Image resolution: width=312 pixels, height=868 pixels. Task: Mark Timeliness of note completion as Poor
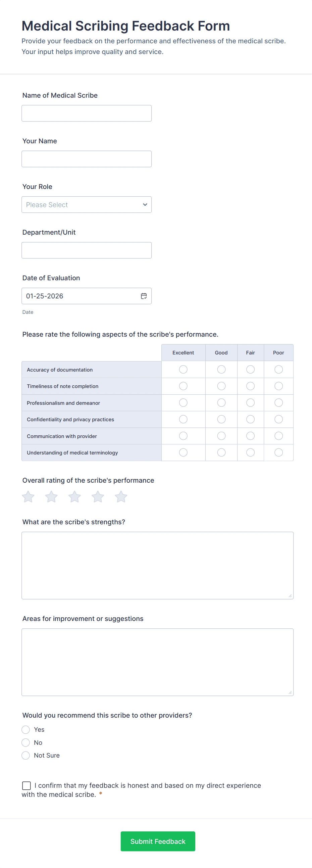coord(278,386)
